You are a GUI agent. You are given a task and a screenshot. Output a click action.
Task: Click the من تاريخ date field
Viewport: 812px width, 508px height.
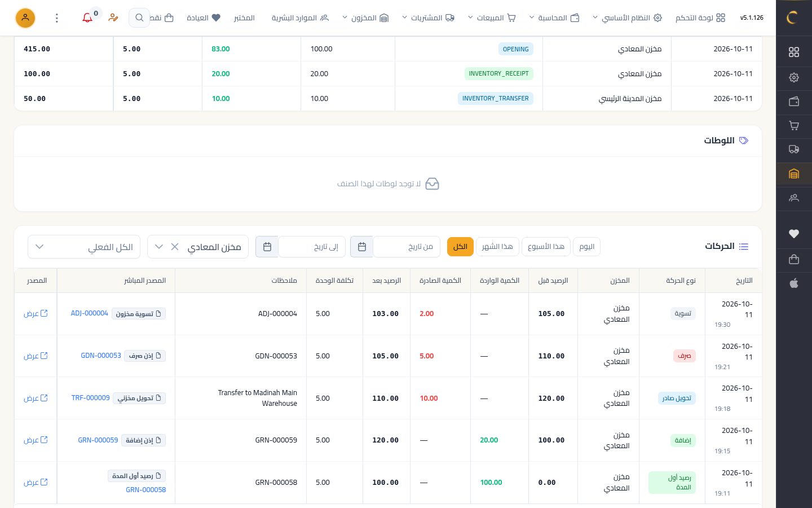[407, 247]
